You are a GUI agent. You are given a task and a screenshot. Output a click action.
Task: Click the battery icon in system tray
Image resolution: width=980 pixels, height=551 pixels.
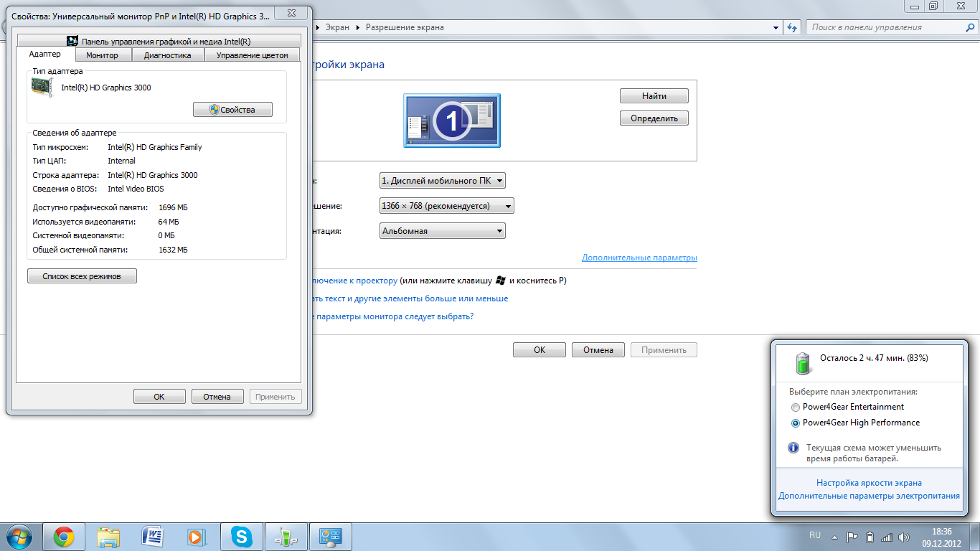tap(870, 537)
